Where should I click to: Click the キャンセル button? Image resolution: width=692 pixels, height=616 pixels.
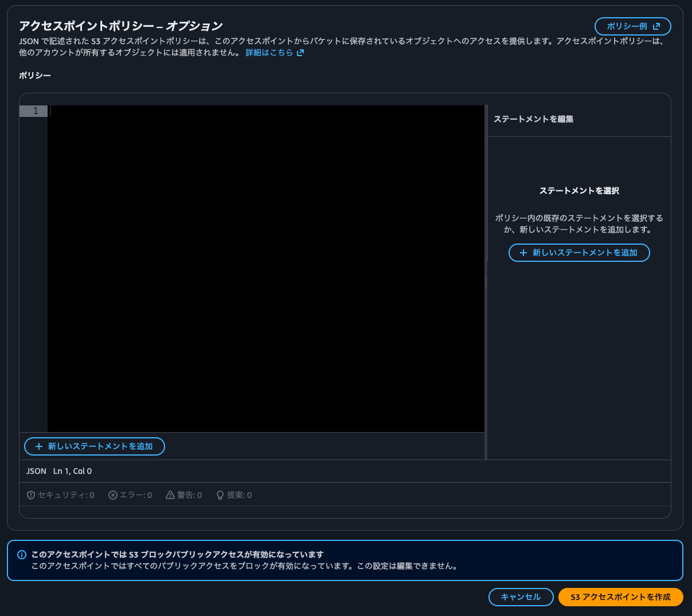(521, 597)
